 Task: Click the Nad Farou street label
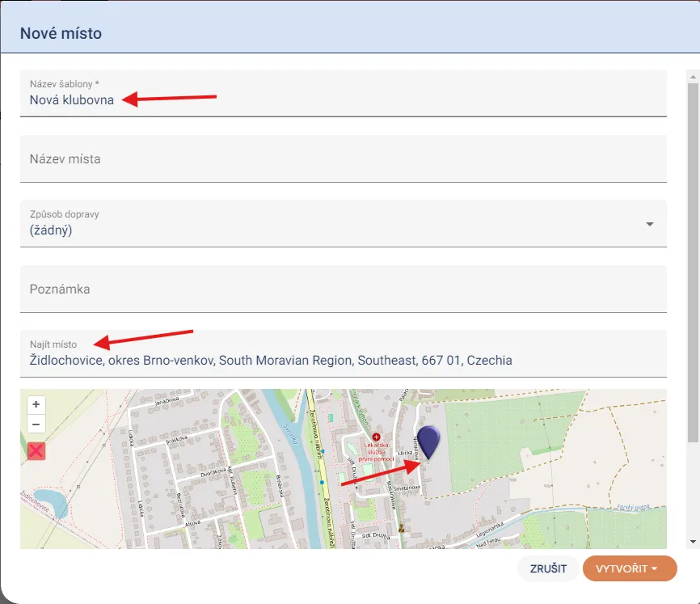tap(488, 543)
